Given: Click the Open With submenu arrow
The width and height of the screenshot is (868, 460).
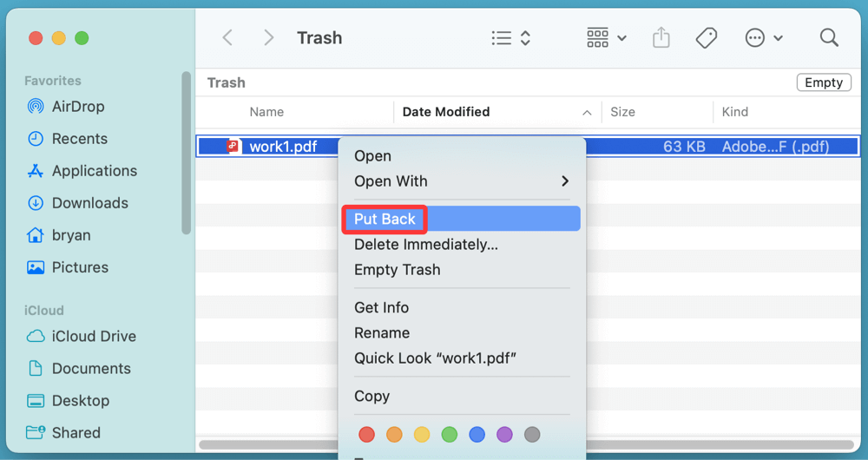Looking at the screenshot, I should [x=565, y=181].
